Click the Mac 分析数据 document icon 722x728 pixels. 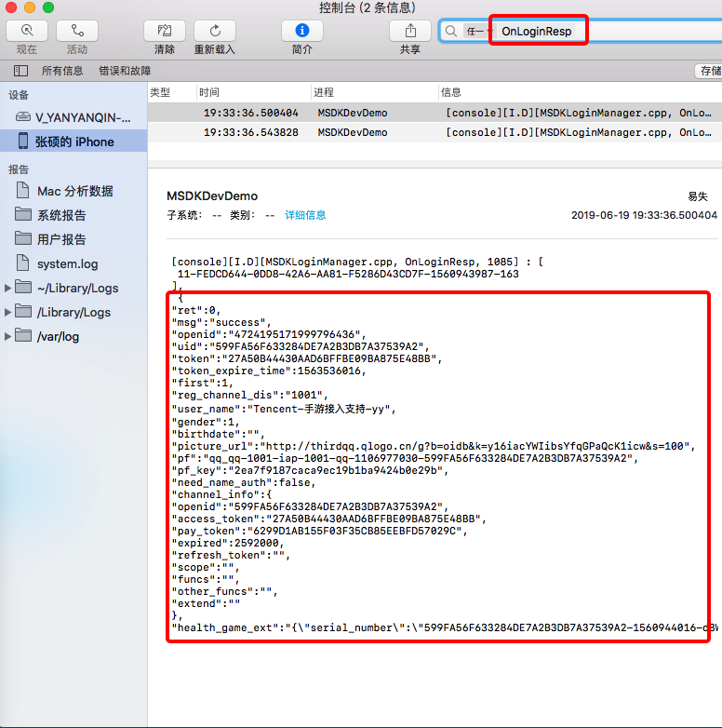point(22,190)
